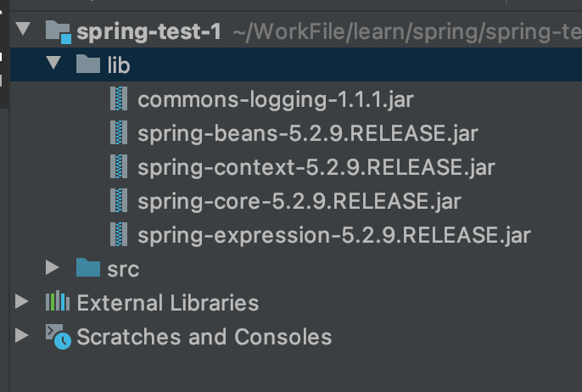This screenshot has height=392, width=582.
Task: Click the Scratches and Consoles icon
Action: (58, 337)
